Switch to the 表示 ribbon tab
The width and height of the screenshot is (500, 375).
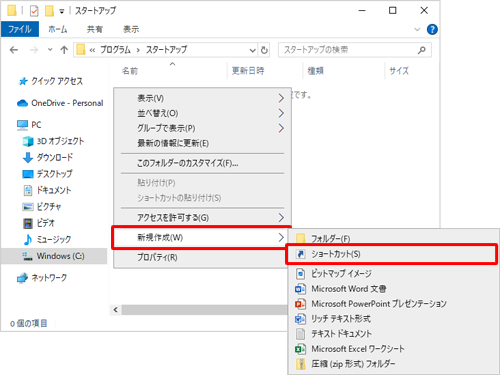(x=131, y=29)
